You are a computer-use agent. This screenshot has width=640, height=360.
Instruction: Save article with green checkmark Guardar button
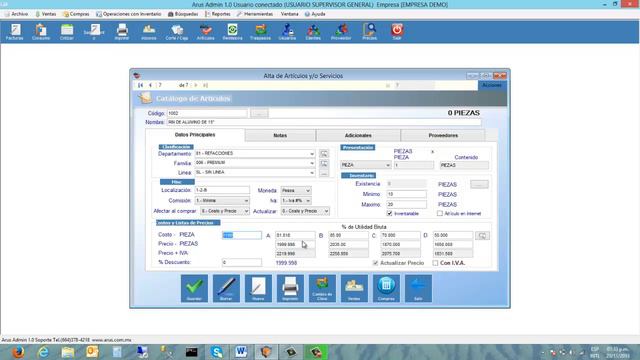(x=194, y=288)
